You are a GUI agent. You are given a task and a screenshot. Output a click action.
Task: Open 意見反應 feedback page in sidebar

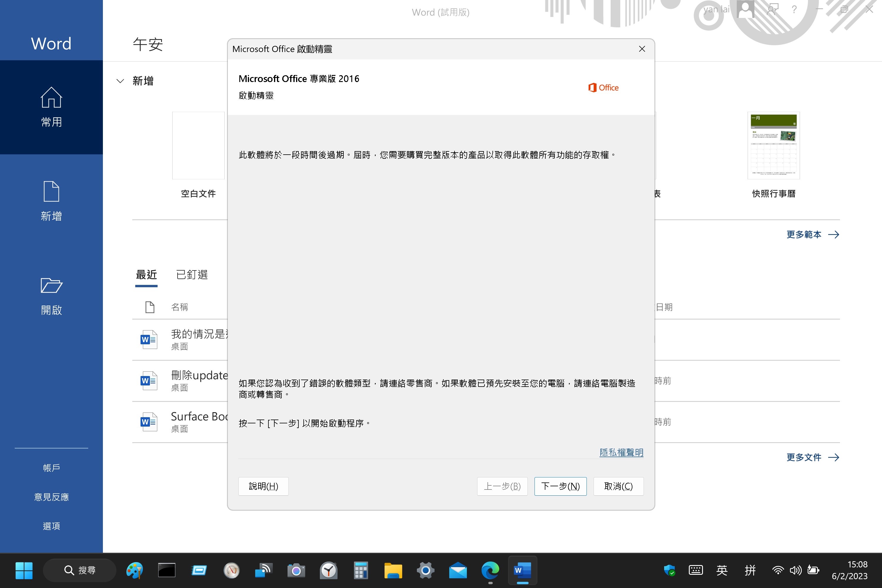[51, 497]
